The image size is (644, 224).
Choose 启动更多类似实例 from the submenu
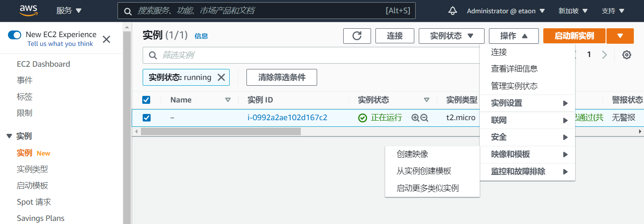click(x=432, y=188)
